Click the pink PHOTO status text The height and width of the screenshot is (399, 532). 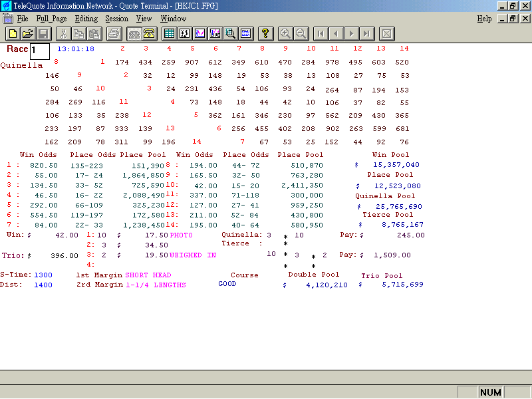point(181,235)
